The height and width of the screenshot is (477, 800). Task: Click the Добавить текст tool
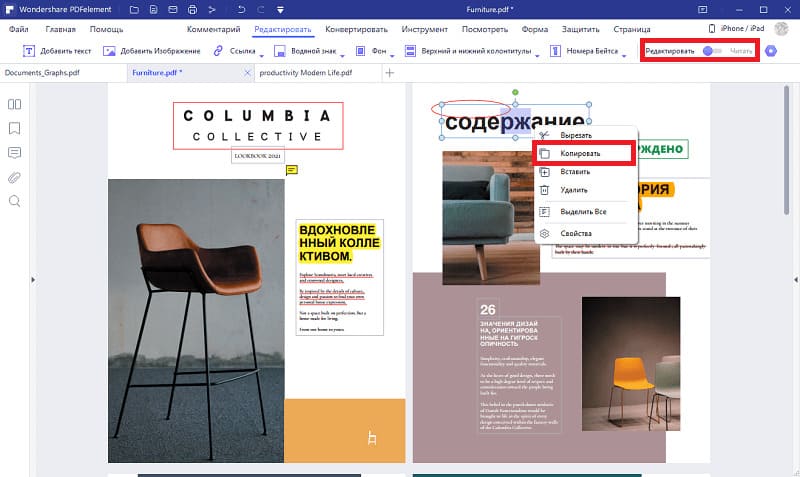pyautogui.click(x=57, y=51)
